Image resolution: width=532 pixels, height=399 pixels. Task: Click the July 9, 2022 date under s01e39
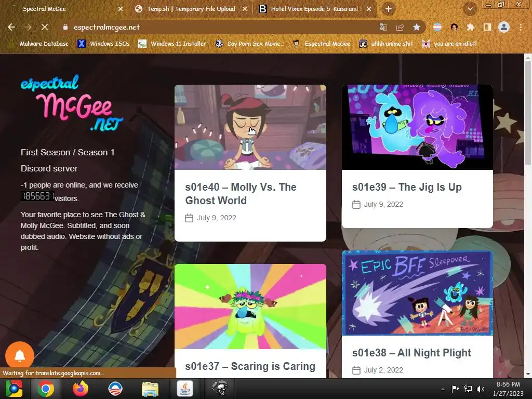383,204
